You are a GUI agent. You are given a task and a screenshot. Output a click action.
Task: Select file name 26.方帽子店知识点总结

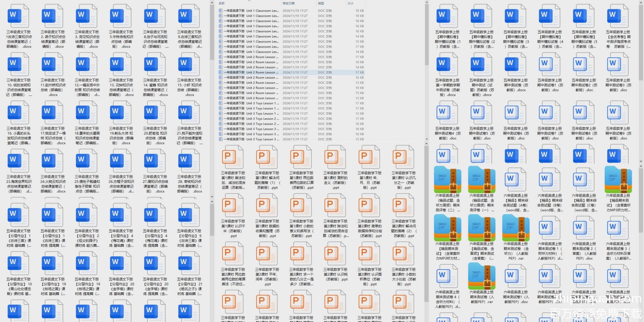click(121, 184)
